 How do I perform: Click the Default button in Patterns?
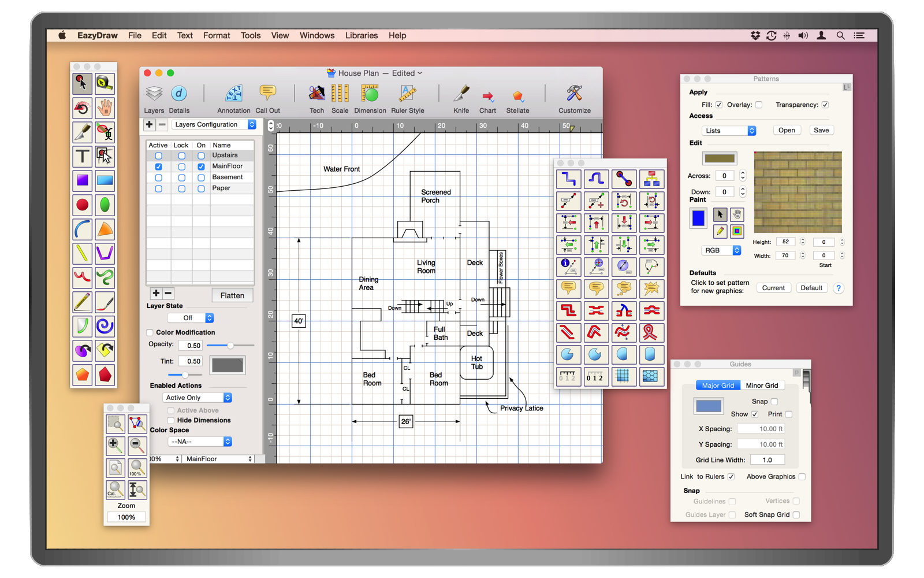click(x=811, y=288)
